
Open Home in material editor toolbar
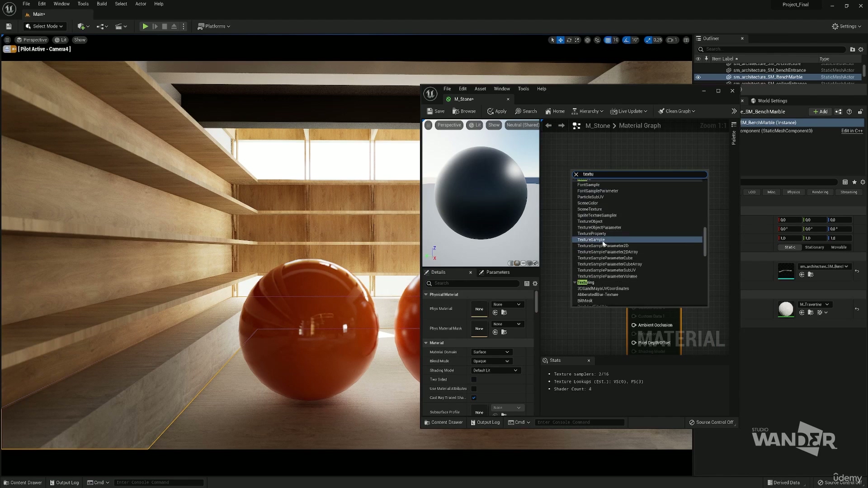click(x=555, y=111)
